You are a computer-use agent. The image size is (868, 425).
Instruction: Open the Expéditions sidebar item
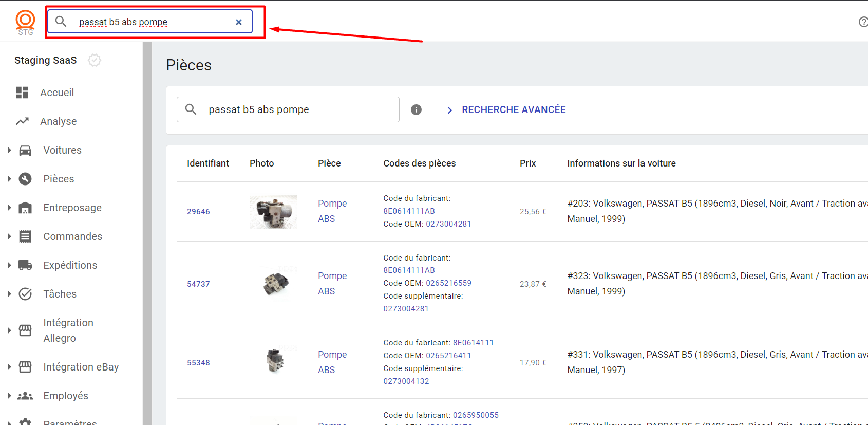[x=70, y=265]
